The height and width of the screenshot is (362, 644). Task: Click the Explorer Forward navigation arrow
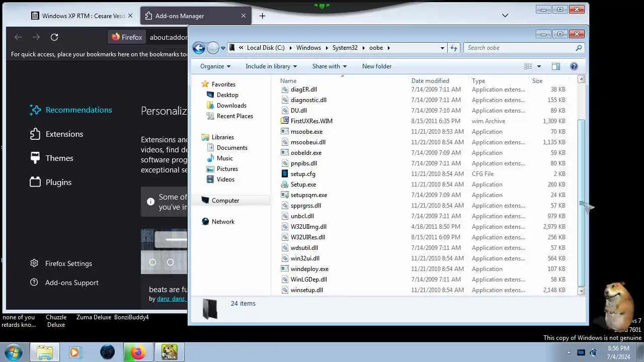[213, 48]
